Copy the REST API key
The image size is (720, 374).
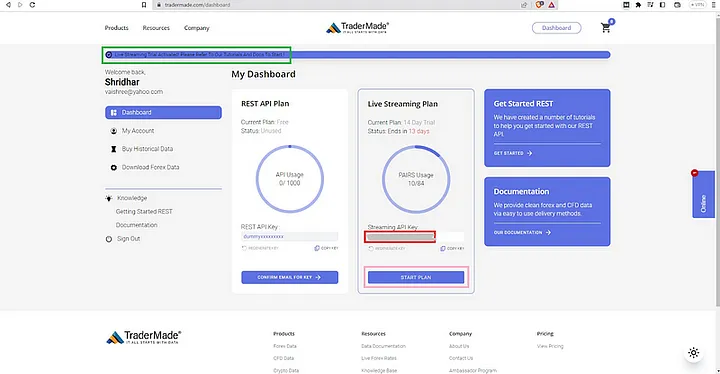[326, 248]
